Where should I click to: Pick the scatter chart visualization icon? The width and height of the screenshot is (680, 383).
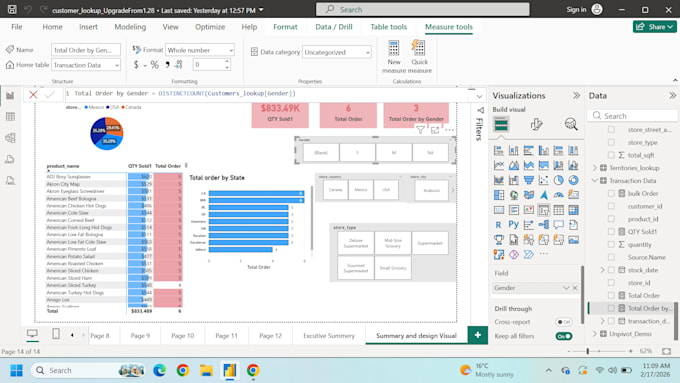click(543, 180)
